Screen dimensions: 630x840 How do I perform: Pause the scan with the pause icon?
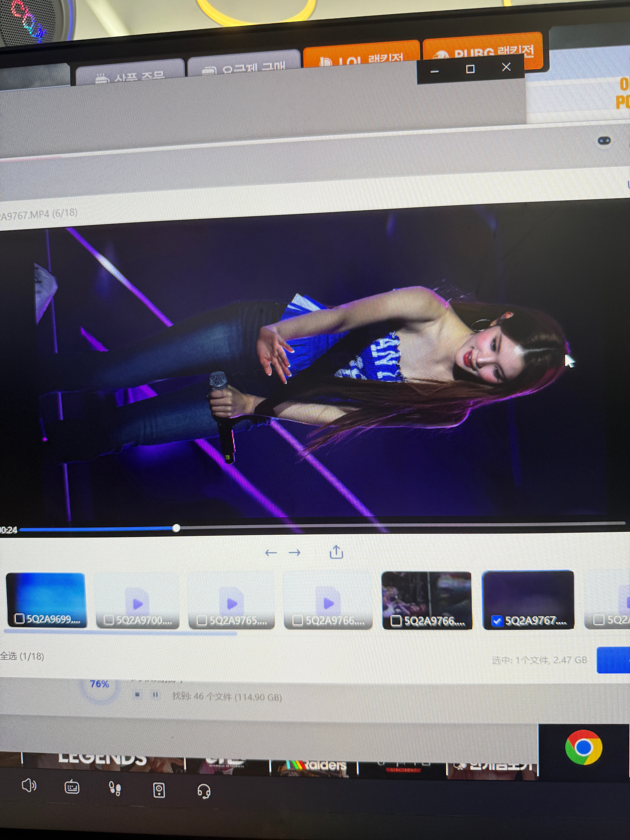155,695
